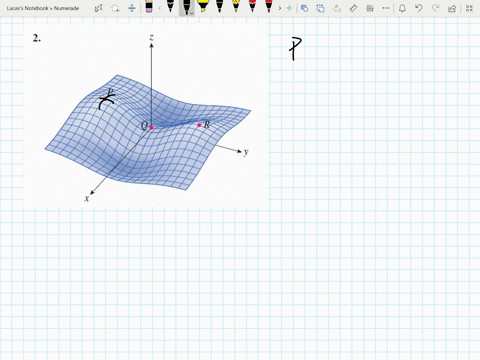The image size is (480, 360).
Task: Click the Ink to Text button
Action: click(337, 8)
